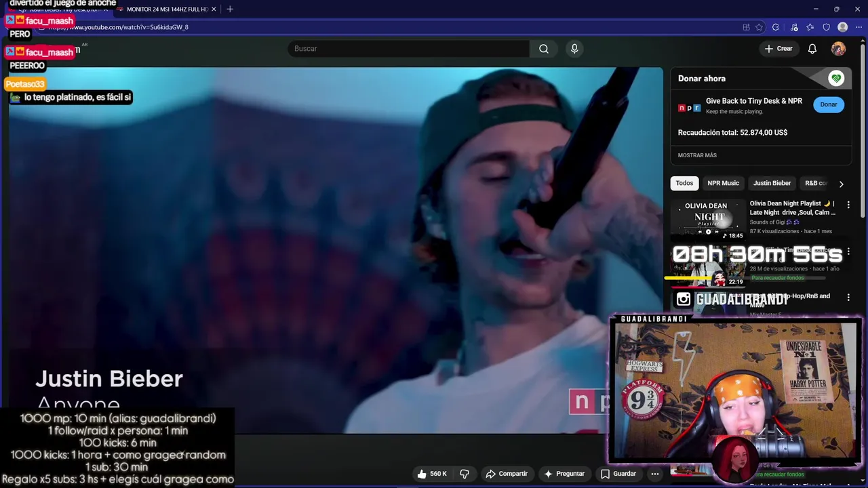Click the YouTube search magnifier button

coord(543,49)
